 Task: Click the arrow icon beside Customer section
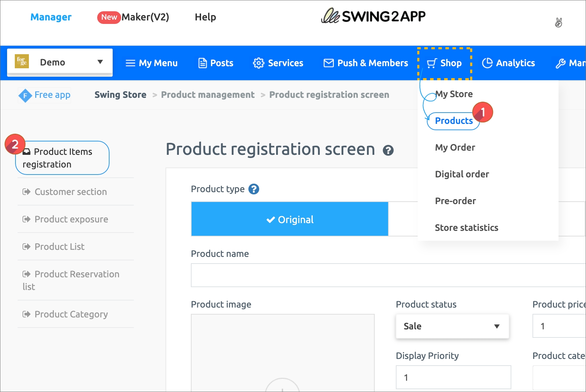point(26,192)
